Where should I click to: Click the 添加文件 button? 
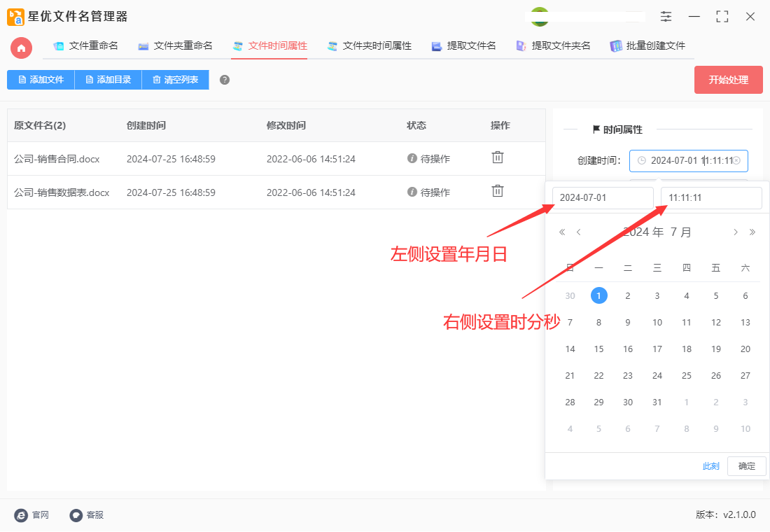[x=41, y=80]
